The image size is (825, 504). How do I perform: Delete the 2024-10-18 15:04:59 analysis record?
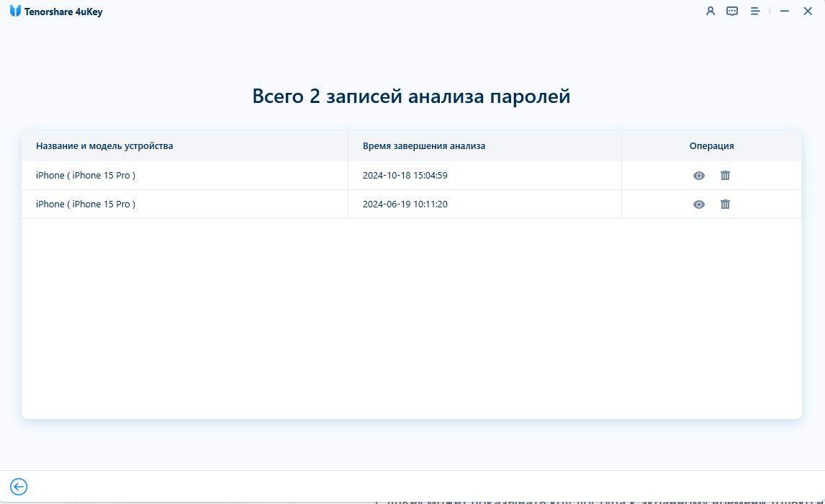click(x=725, y=176)
